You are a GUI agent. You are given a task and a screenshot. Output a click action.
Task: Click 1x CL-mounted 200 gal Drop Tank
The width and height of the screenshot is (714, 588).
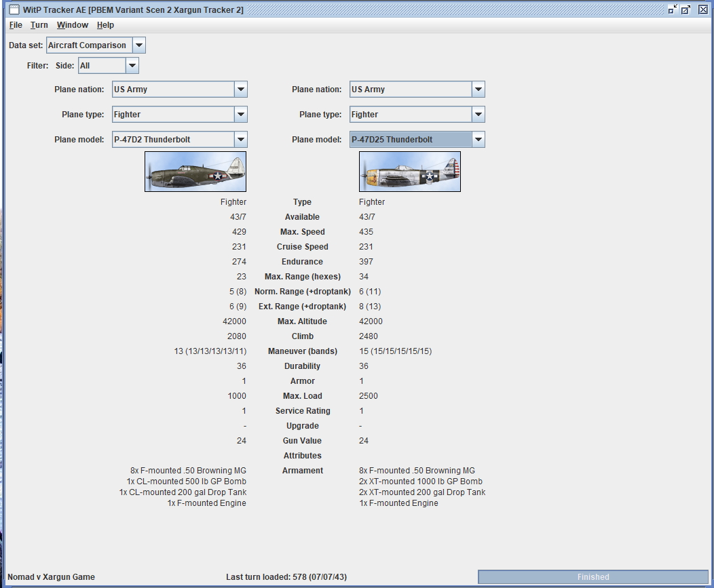tap(183, 492)
